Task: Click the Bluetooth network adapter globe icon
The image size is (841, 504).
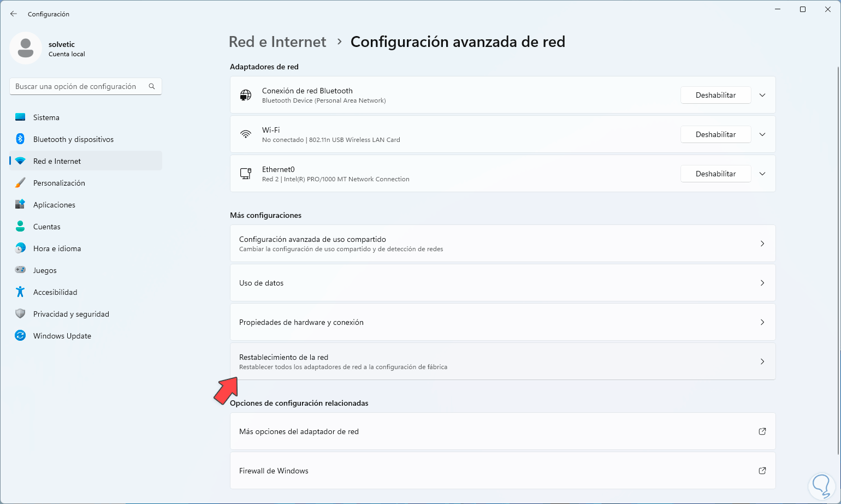Action: pyautogui.click(x=246, y=95)
